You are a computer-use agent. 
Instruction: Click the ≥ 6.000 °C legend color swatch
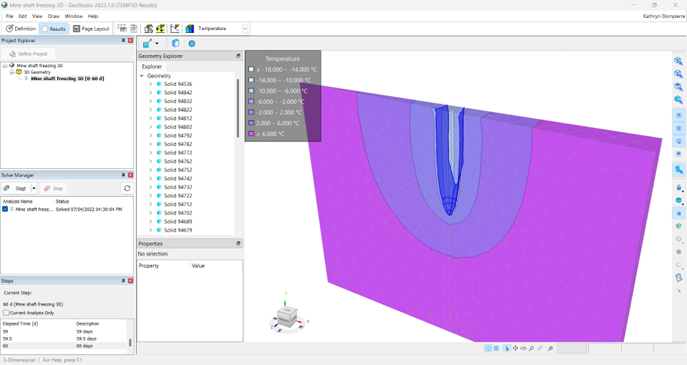coord(251,134)
